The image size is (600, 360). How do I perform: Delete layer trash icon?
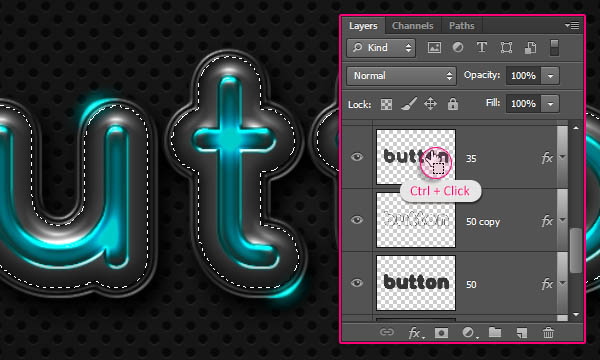[x=548, y=332]
